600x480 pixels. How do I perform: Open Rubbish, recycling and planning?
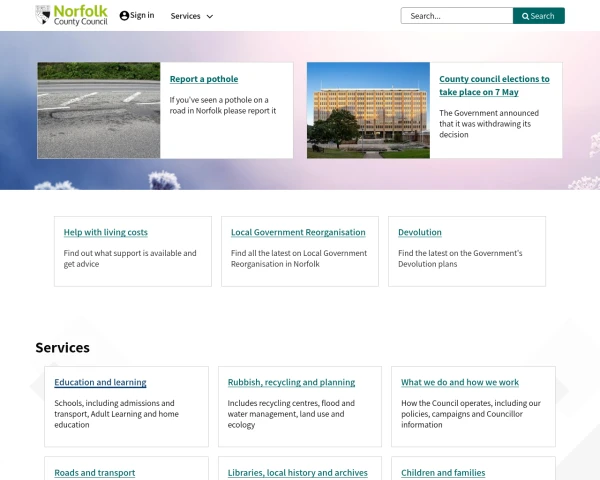tap(291, 382)
